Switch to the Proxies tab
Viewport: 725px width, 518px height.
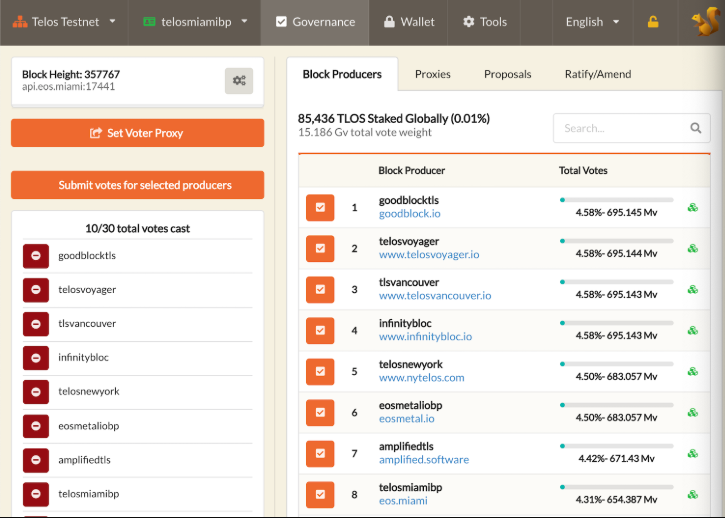[433, 74]
